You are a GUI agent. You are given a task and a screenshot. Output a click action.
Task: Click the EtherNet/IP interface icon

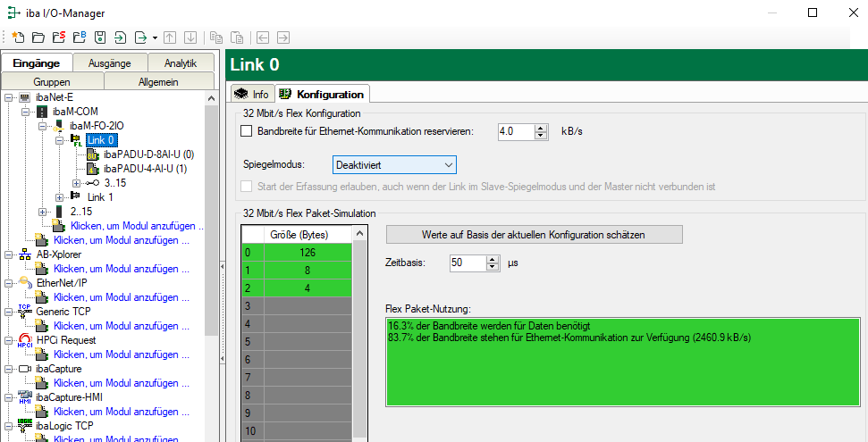[25, 283]
